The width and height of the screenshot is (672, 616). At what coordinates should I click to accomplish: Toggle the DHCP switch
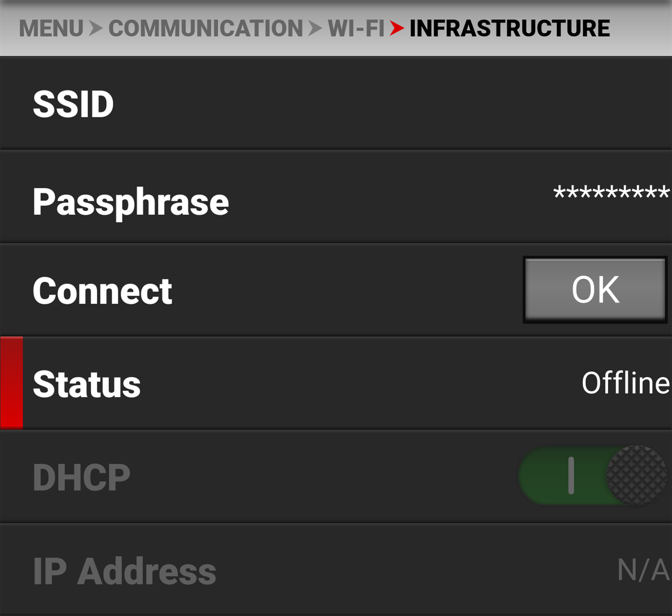[592, 475]
